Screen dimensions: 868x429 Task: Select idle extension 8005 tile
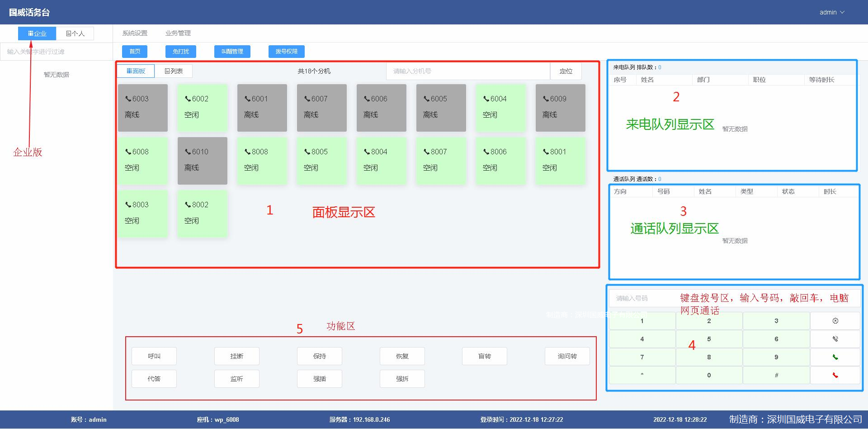coord(321,161)
